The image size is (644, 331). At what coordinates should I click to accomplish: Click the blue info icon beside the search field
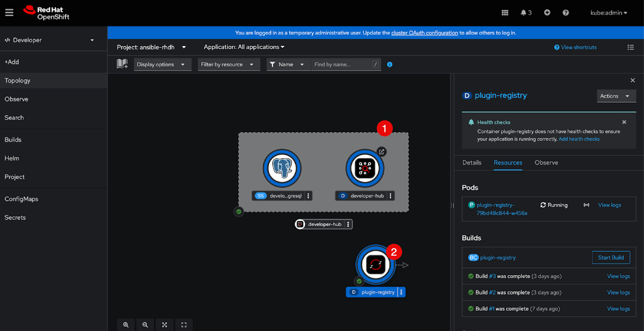point(390,64)
